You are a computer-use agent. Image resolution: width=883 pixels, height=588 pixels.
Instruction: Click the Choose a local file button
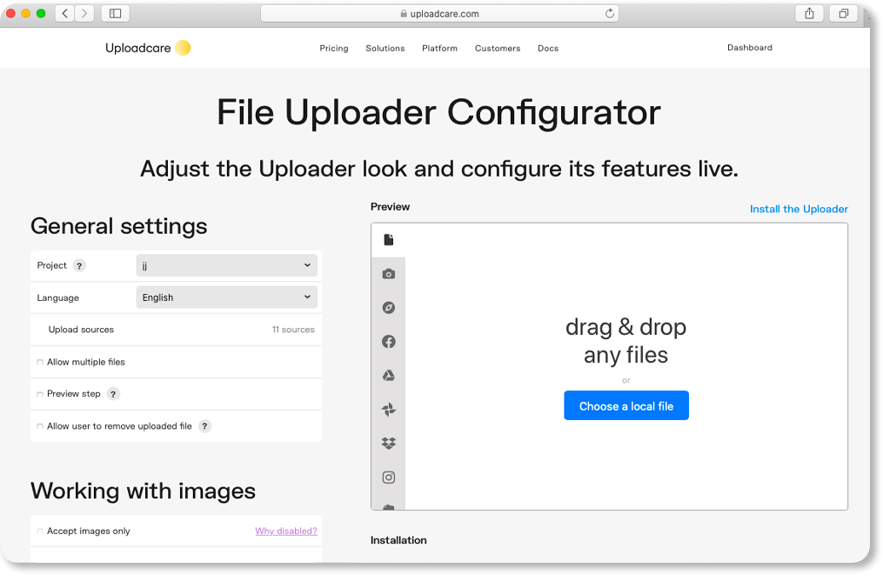pyautogui.click(x=625, y=405)
